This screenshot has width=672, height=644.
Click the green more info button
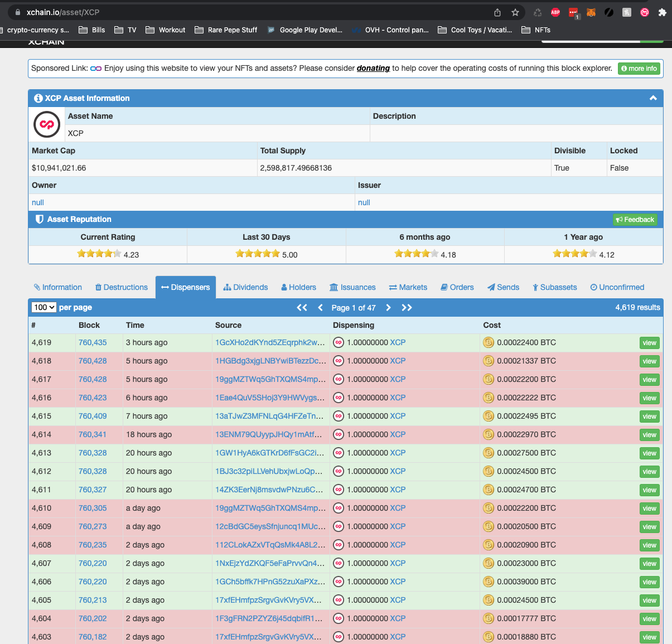point(639,69)
